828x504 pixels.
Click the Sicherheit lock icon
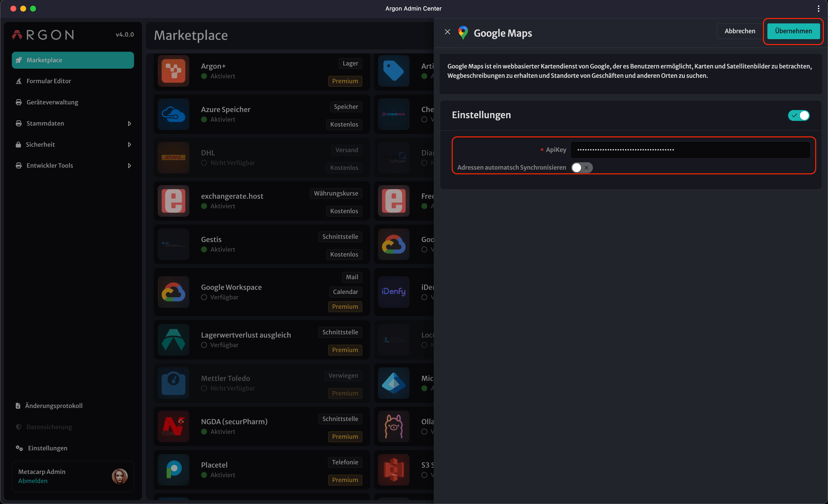(18, 144)
